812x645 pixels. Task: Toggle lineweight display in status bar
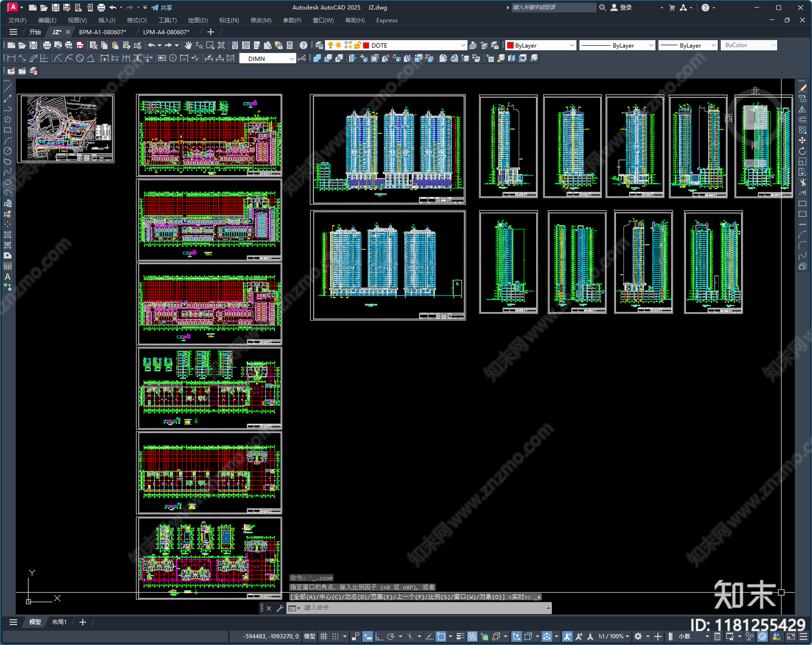[x=460, y=636]
